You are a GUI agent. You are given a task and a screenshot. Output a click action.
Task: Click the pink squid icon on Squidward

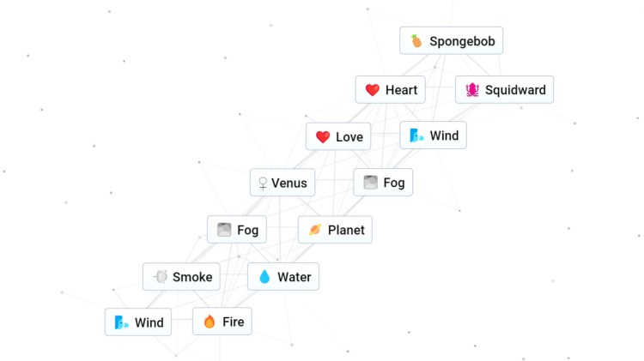[x=471, y=90]
